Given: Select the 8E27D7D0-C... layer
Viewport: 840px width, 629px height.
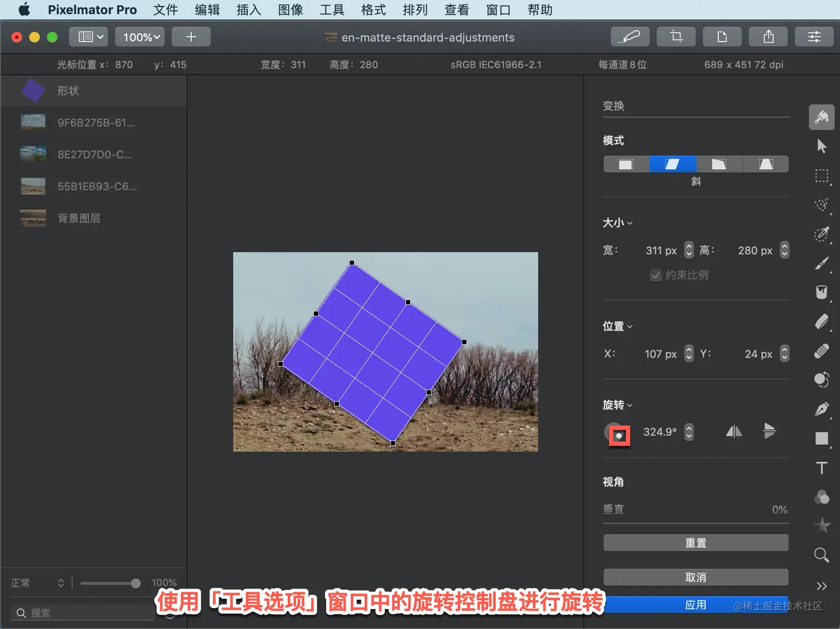Looking at the screenshot, I should 94,154.
